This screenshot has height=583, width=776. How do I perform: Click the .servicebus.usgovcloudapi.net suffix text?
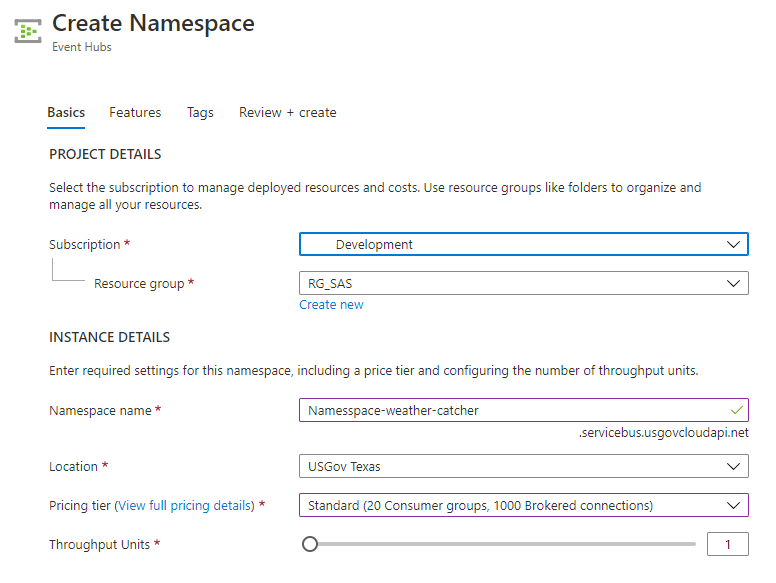[664, 433]
